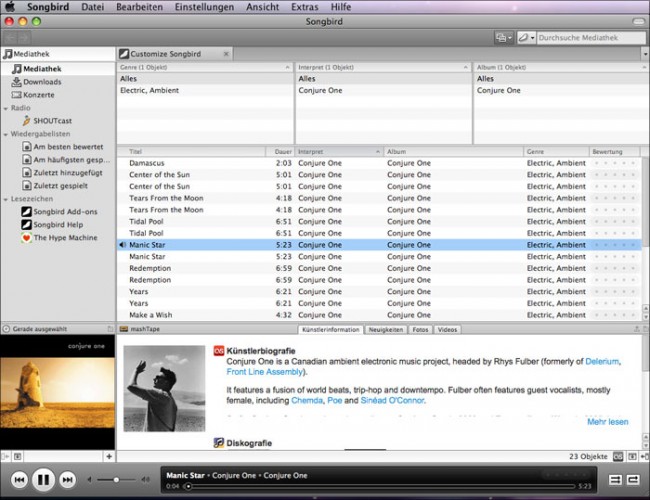Click the track progress seek bar

point(380,486)
